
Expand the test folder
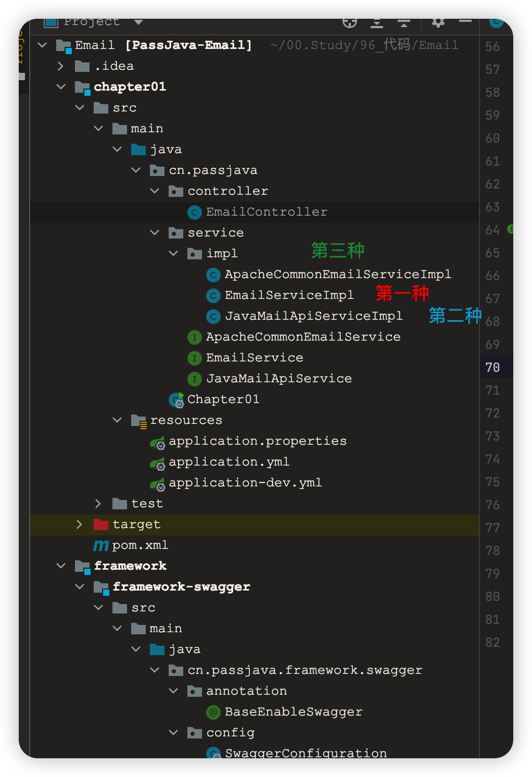pyautogui.click(x=97, y=503)
